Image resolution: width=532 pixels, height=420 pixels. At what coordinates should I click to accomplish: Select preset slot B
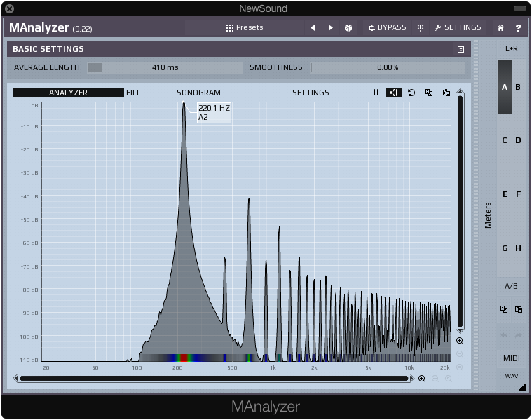(518, 87)
